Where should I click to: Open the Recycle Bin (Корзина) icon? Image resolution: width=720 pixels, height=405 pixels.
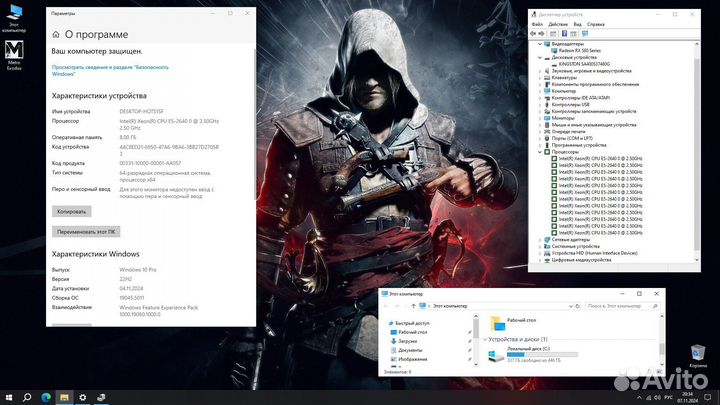click(699, 354)
